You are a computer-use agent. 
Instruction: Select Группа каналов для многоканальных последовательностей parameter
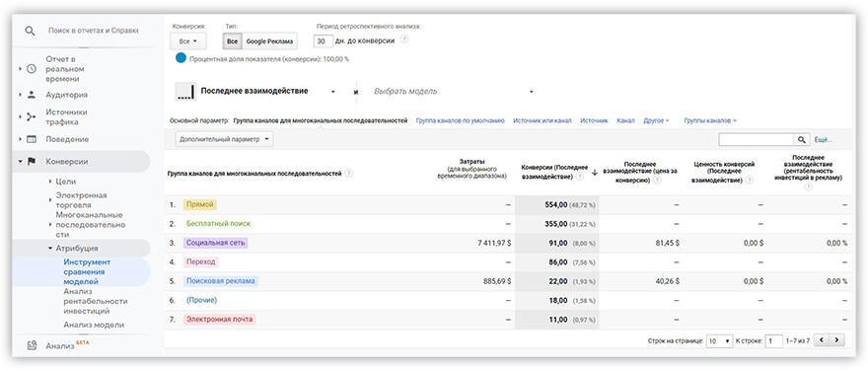(x=321, y=120)
